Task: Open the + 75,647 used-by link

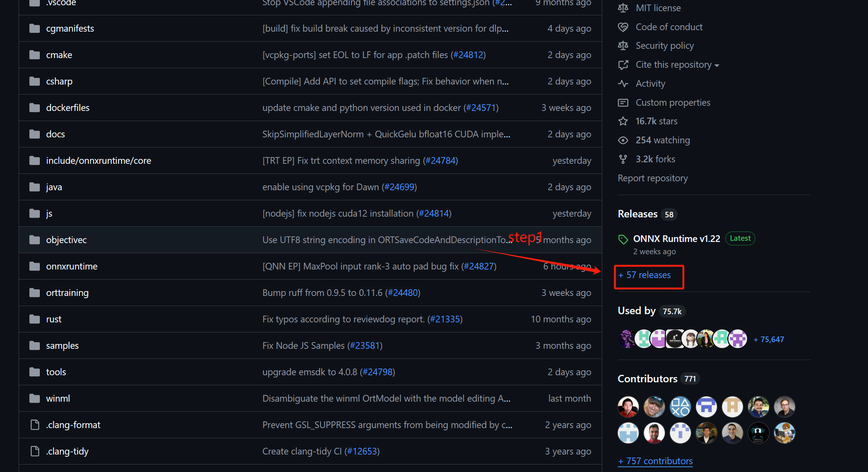Action: (769, 339)
